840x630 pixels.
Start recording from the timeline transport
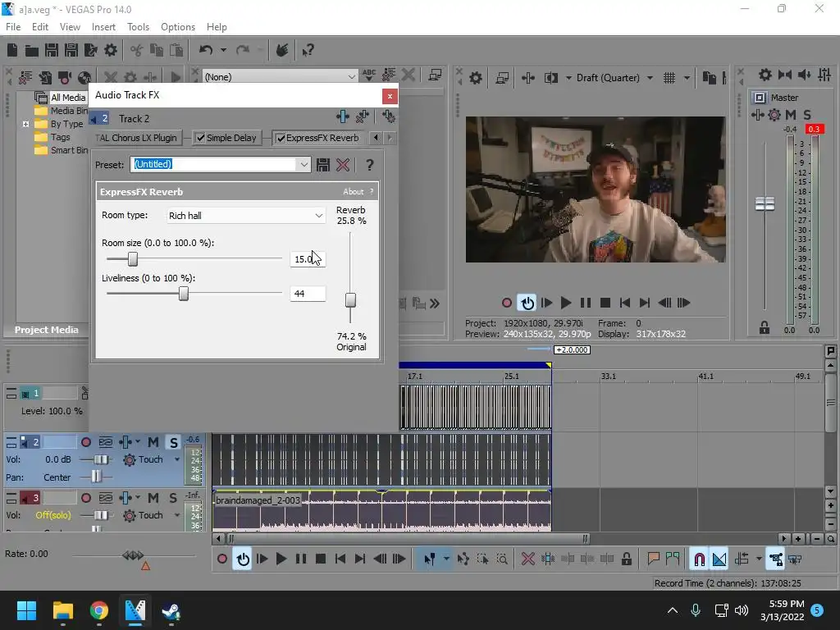(x=221, y=559)
